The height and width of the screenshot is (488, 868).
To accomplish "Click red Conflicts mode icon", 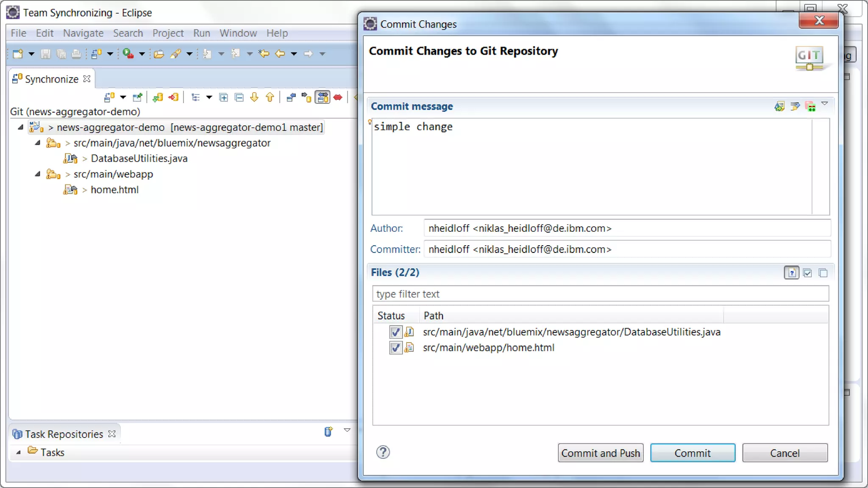I will pos(338,98).
